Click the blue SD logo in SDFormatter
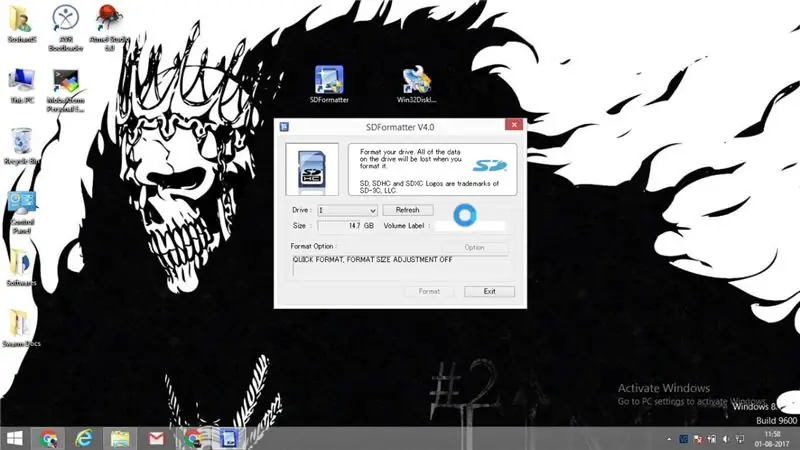The image size is (800, 450). click(489, 165)
